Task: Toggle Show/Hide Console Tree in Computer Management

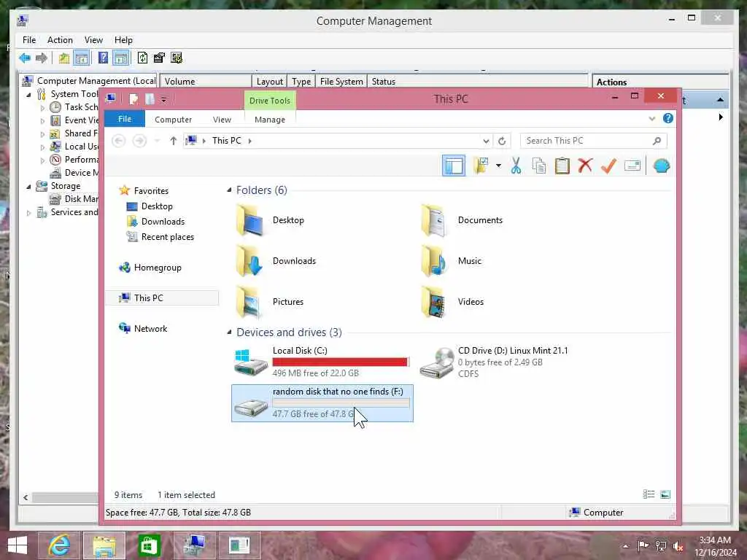Action: click(82, 58)
